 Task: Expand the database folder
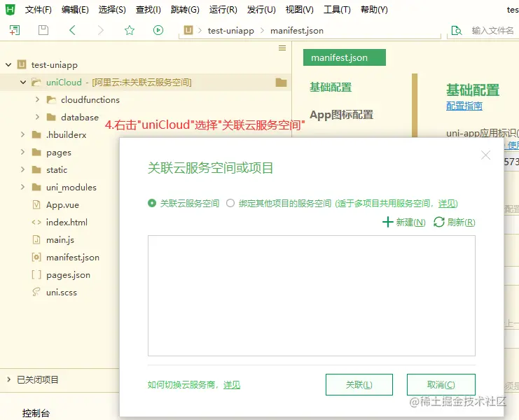click(x=37, y=117)
